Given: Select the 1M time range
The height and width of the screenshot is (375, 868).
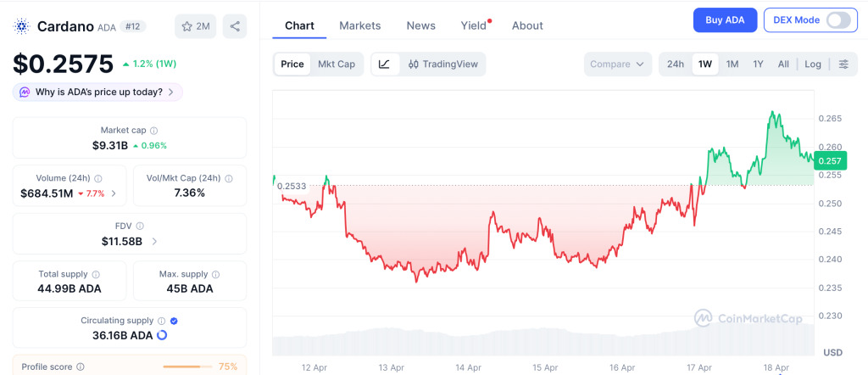Looking at the screenshot, I should [732, 64].
